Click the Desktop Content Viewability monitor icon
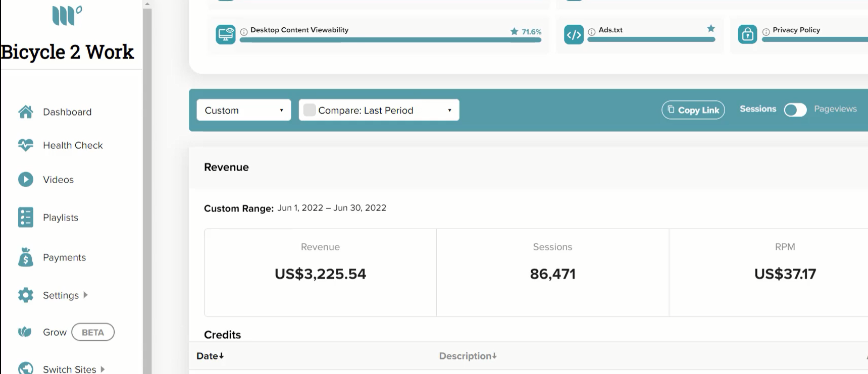The height and width of the screenshot is (374, 868). click(226, 34)
